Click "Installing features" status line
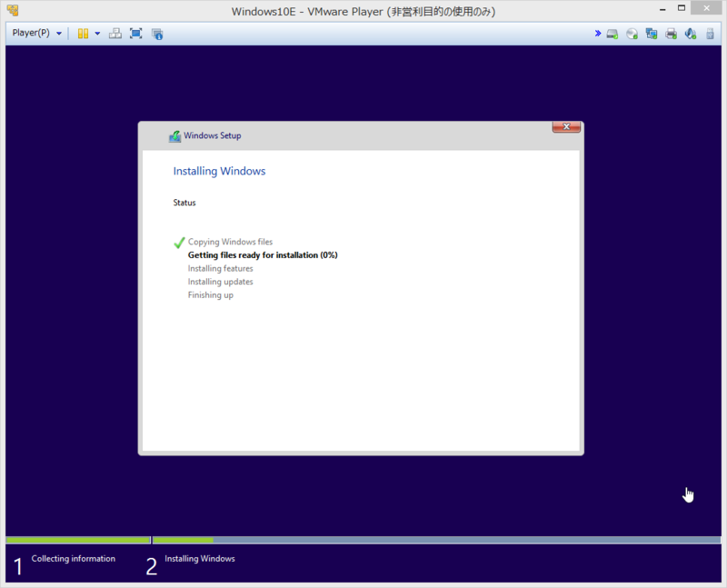727x588 pixels. click(220, 268)
